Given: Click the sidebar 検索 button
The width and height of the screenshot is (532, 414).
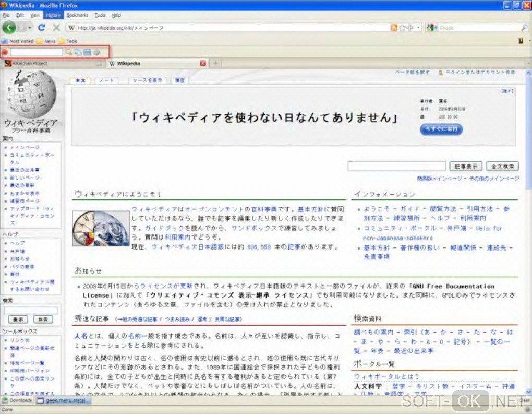Looking at the screenshot, I should click(43, 320).
